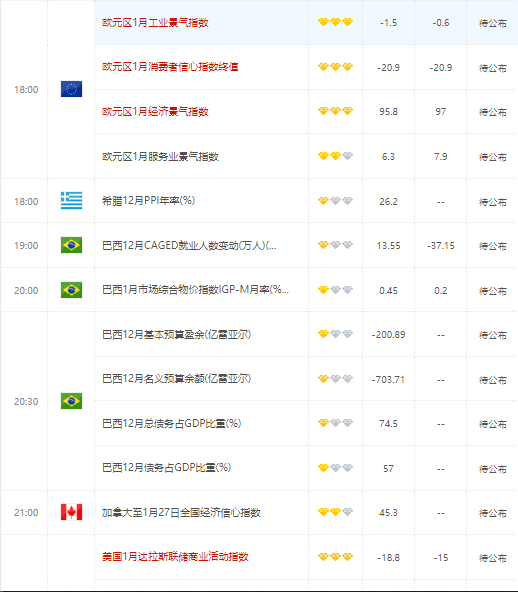This screenshot has width=518, height=592.
Task: Open 巴西12月CAGED就业人数变动 indicator
Action: point(189,245)
